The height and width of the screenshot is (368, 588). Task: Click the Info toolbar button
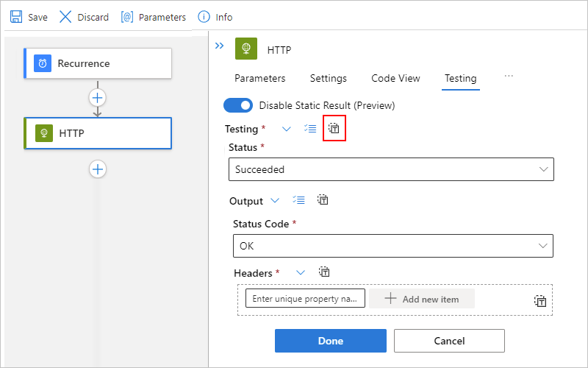pyautogui.click(x=204, y=16)
